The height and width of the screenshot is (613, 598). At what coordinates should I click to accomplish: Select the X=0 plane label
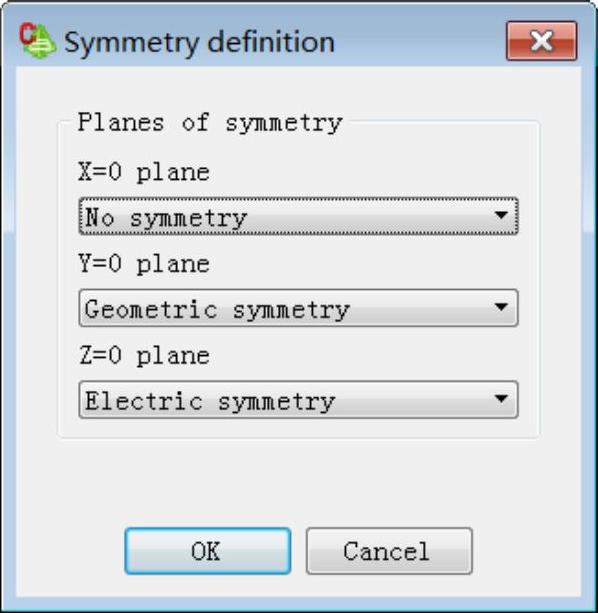144,172
